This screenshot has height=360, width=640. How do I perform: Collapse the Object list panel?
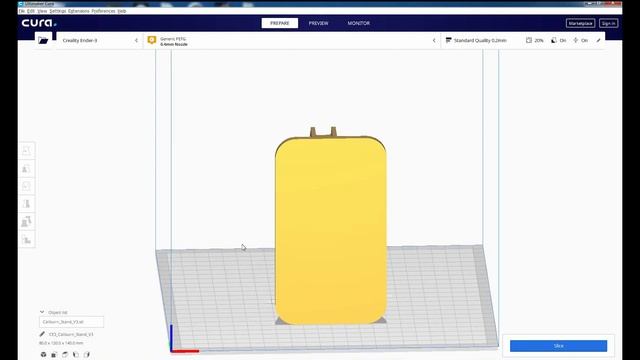click(42, 312)
